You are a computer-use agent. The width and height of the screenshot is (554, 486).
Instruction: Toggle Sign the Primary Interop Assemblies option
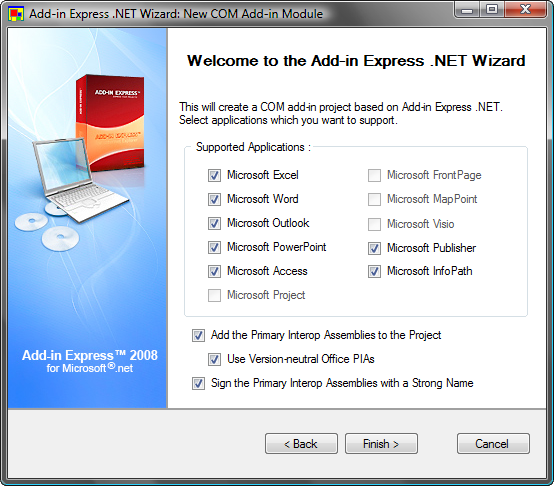click(198, 383)
